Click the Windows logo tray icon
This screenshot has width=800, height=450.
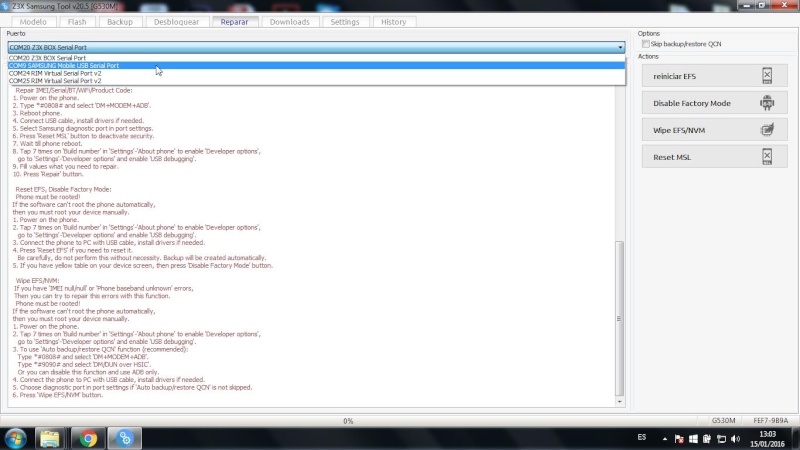[x=693, y=439]
